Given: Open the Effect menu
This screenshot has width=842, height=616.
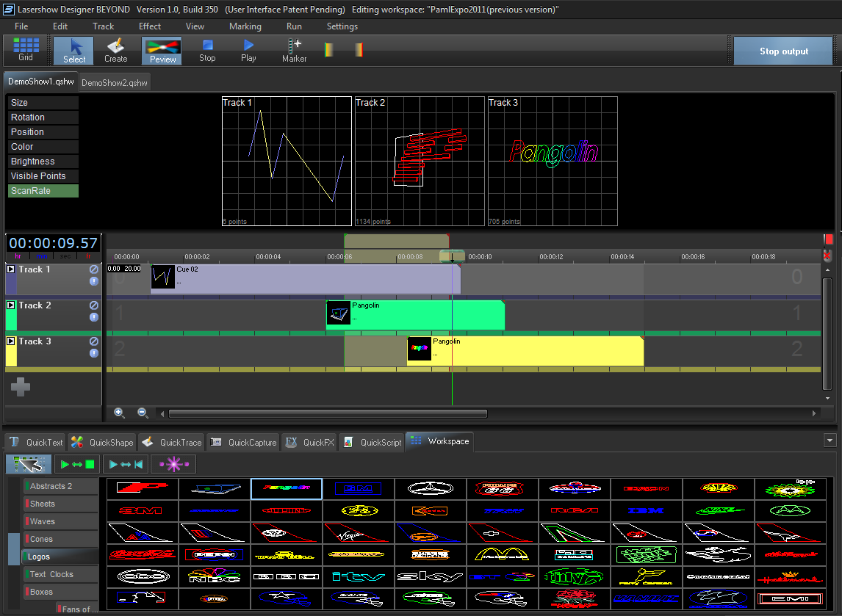Looking at the screenshot, I should pyautogui.click(x=150, y=26).
